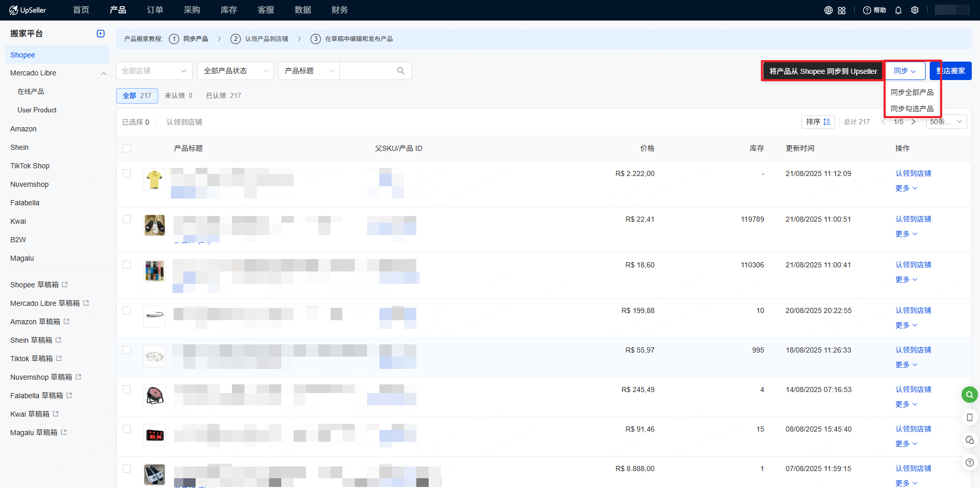The image size is (980, 488).
Task: Go to previous page arrow
Action: [883, 122]
